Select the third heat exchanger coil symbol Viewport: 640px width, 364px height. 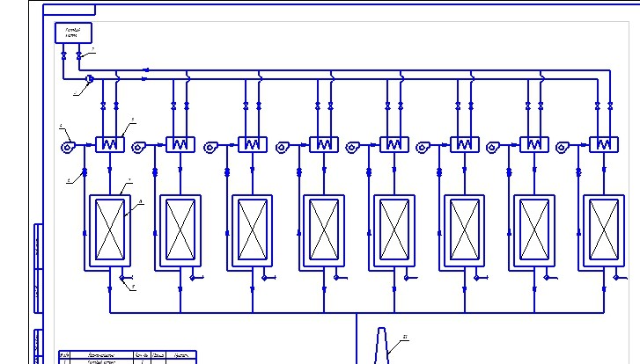(253, 142)
